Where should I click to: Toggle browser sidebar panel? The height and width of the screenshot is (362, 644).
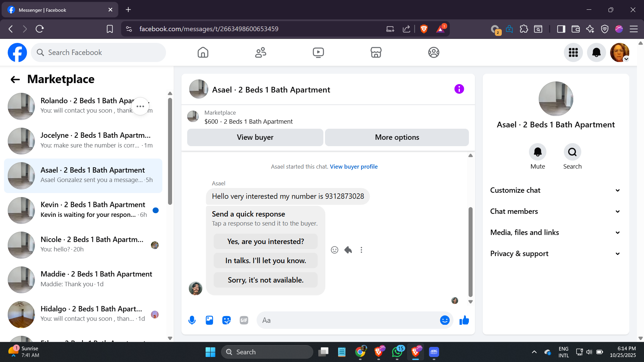(561, 29)
